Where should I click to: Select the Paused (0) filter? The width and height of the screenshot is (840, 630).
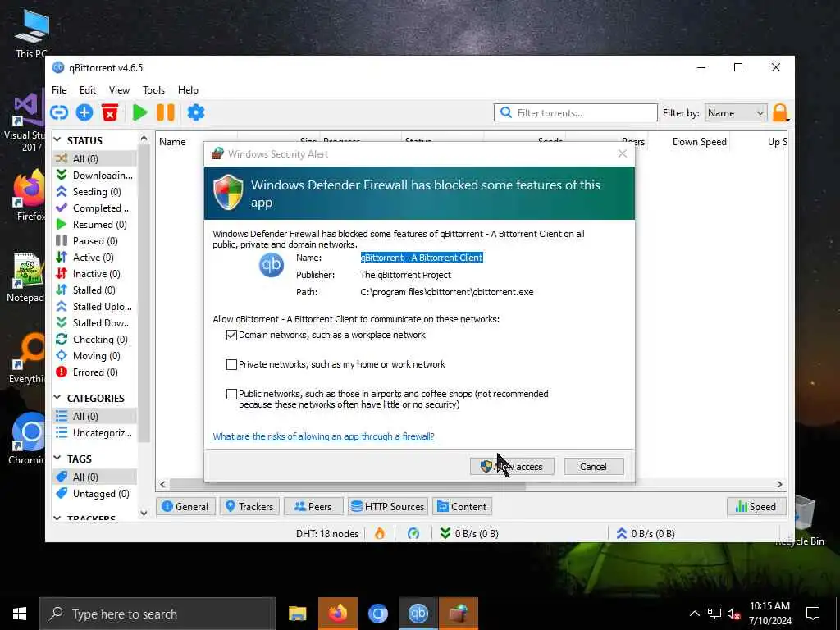(94, 241)
